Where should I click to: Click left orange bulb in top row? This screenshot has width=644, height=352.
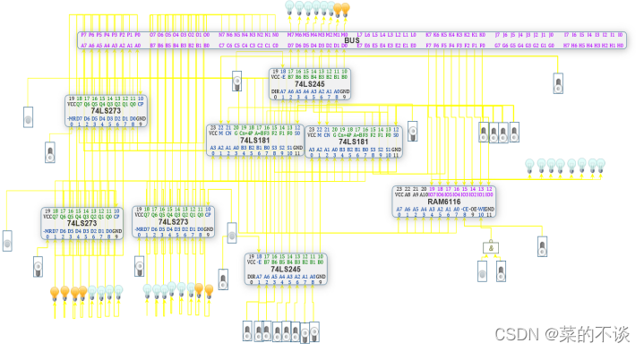pyautogui.click(x=338, y=10)
